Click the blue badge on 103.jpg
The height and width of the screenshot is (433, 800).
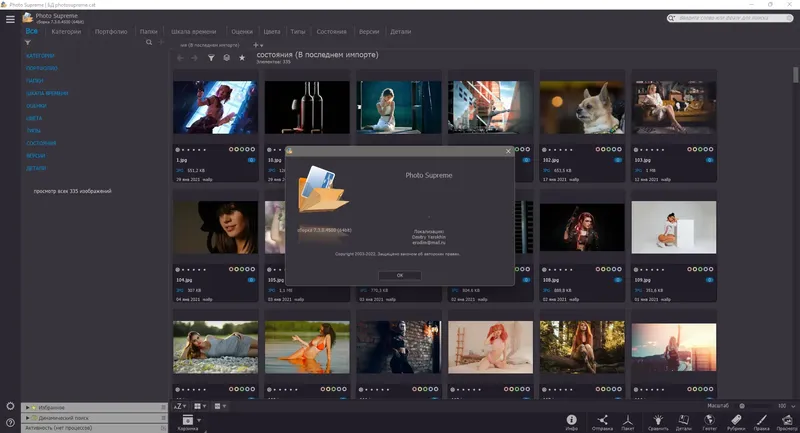[710, 160]
